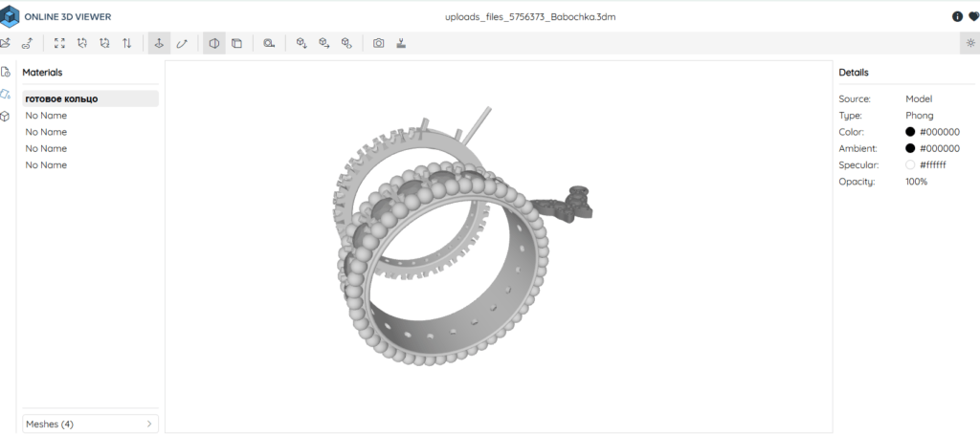Click the Type value Phong
The width and height of the screenshot is (980, 435).
(920, 116)
